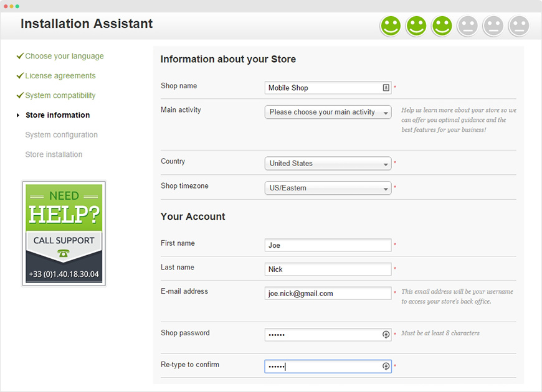Click the System configuration step link

(61, 135)
